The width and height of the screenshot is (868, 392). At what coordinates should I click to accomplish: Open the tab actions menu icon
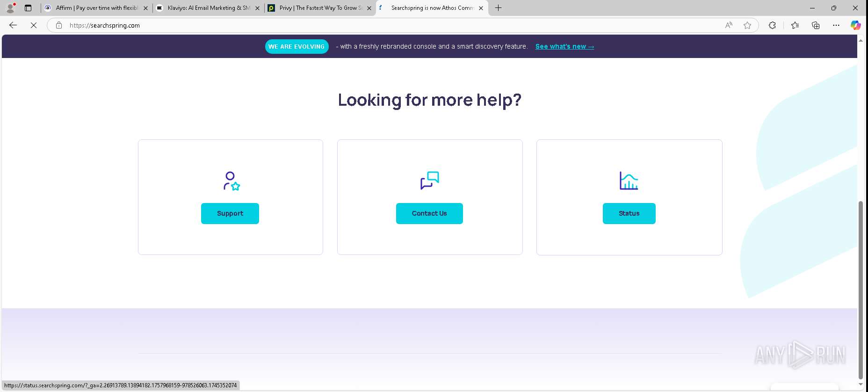pos(28,8)
